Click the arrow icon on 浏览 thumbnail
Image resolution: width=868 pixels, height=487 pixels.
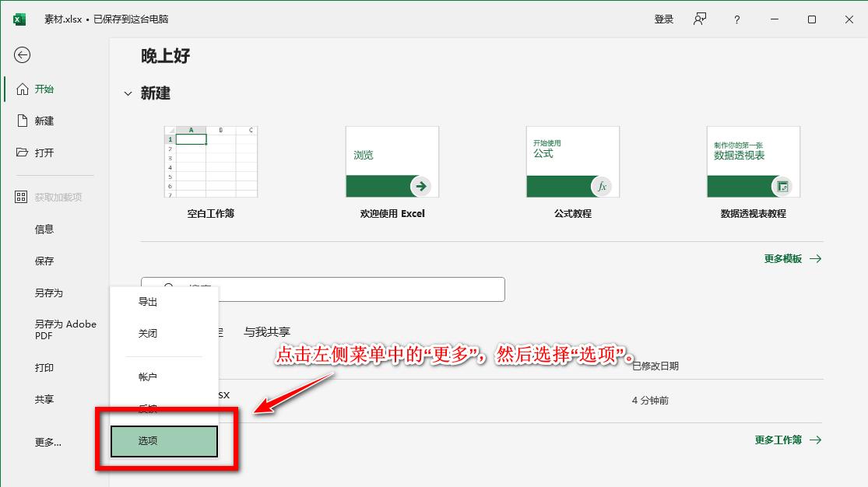420,186
